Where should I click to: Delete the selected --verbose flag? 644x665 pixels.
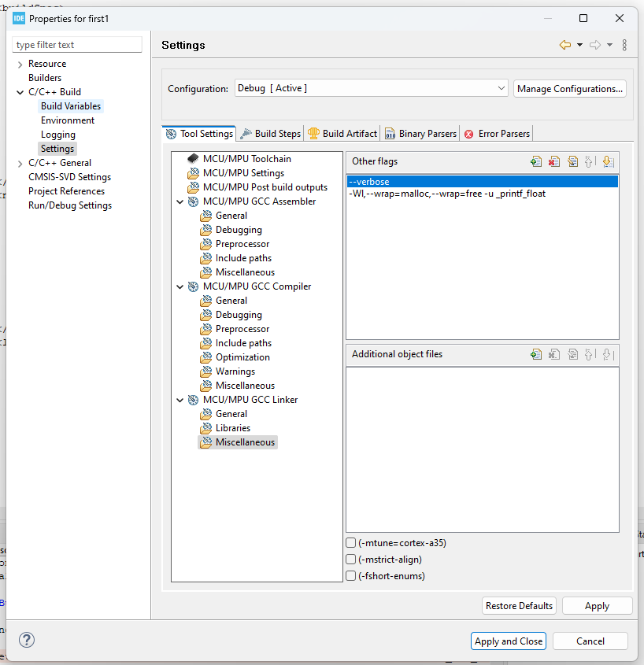(x=554, y=161)
